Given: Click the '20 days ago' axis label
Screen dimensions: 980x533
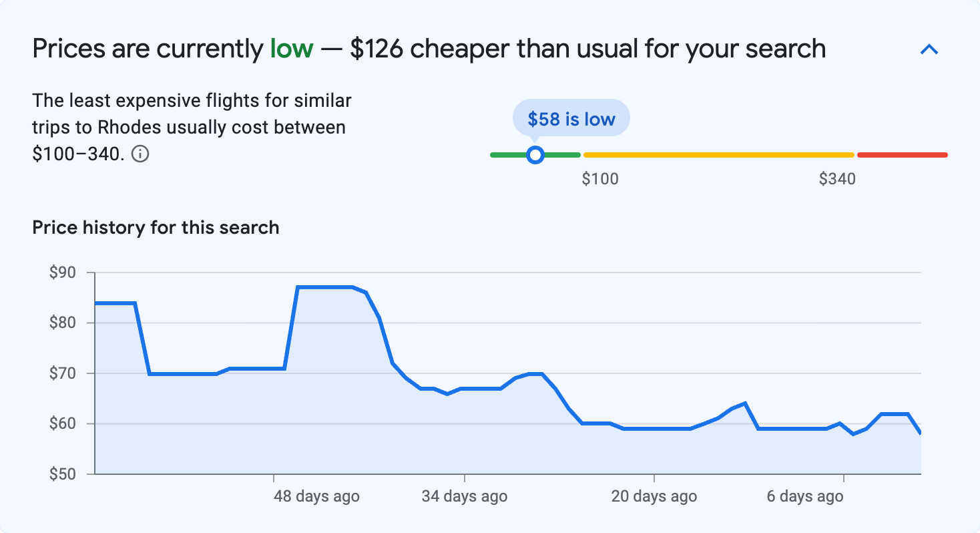Looking at the screenshot, I should 653,496.
